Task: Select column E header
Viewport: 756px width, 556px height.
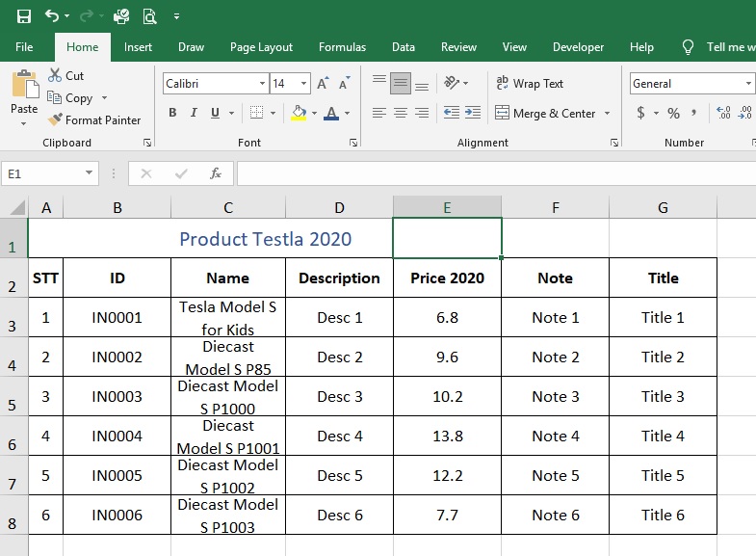Action: [448, 207]
